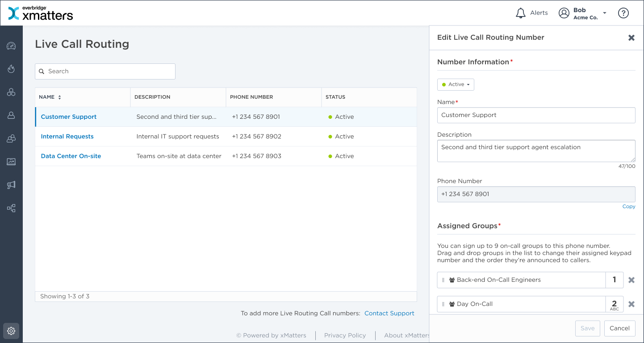Click the DESCRIPTION column header

(x=152, y=97)
